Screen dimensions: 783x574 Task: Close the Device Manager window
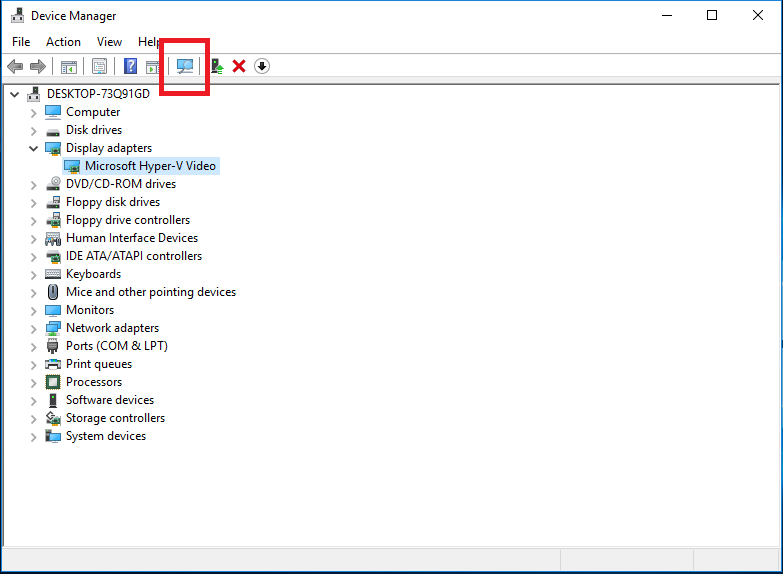point(758,15)
